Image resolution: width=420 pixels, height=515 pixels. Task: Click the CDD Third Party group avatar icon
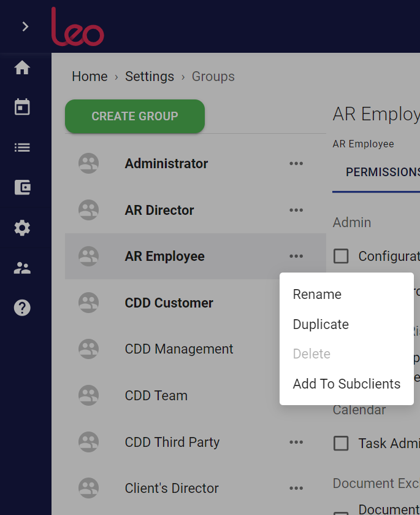pyautogui.click(x=88, y=442)
